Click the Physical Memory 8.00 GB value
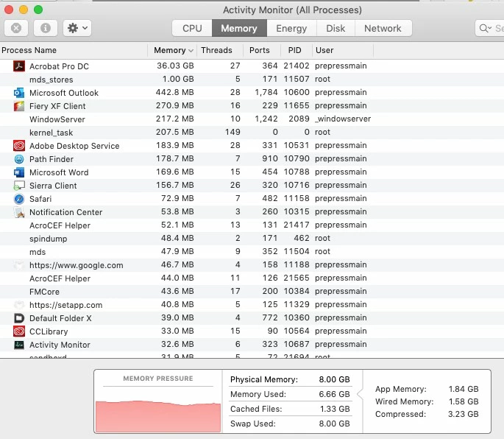 coord(334,379)
